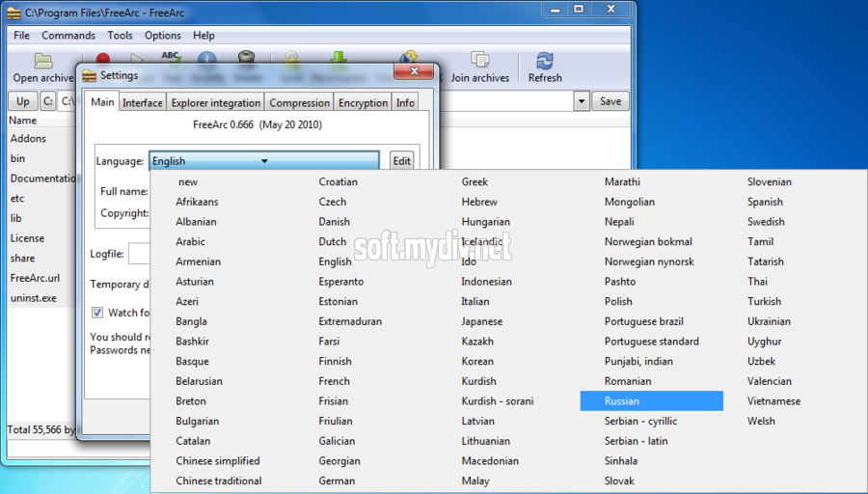Viewport: 868px width, 494px height.
Task: Select Greek language option
Action: [475, 181]
